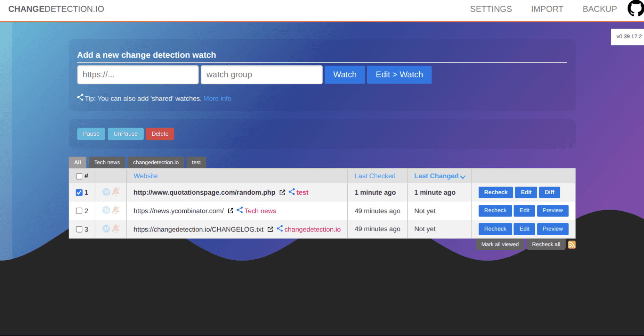Viewport: 644px width, 336px height.
Task: Check the row 3 checkbox
Action: [x=79, y=229]
